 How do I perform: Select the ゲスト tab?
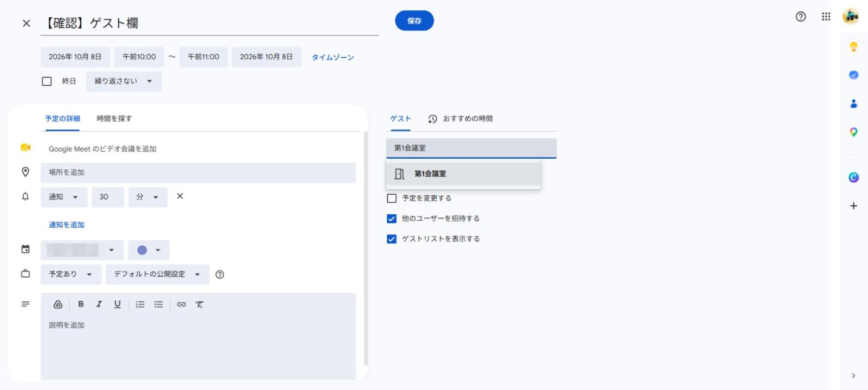point(400,118)
